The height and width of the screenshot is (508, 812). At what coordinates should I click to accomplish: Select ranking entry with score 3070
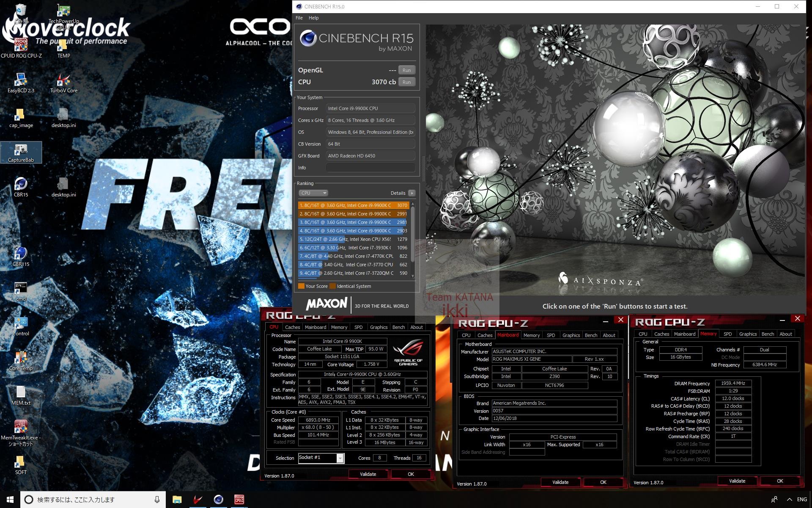point(354,205)
